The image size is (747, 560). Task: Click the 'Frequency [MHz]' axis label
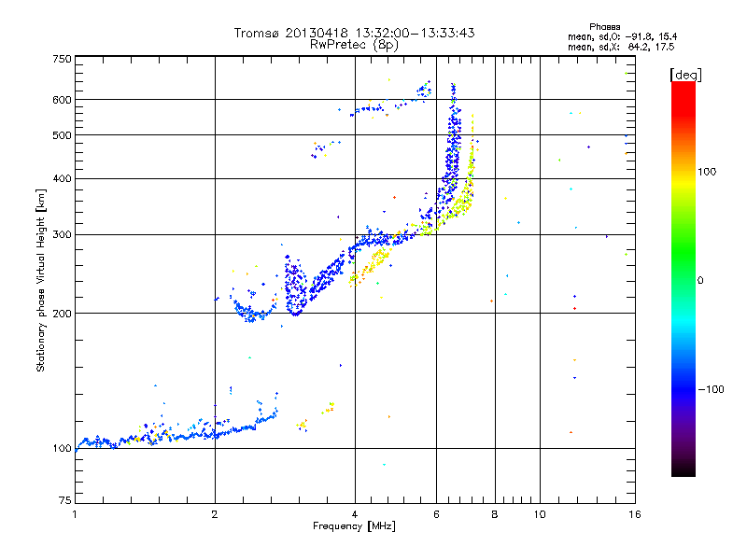pyautogui.click(x=354, y=526)
